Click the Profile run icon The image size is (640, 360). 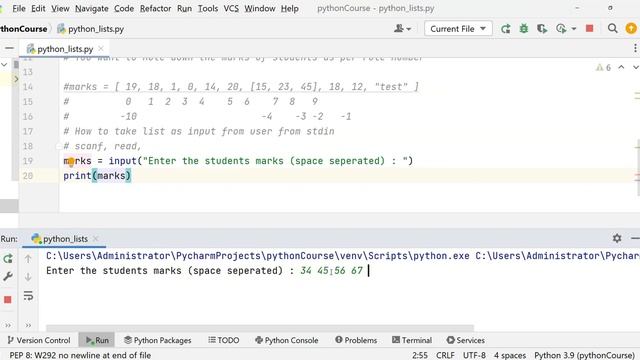561,29
